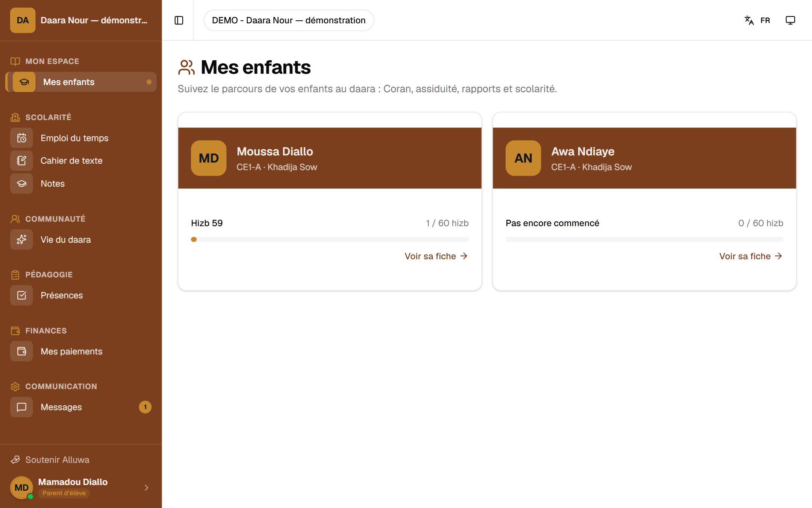The image size is (812, 508).
Task: Open Emploi du temps in sidebar
Action: pos(81,138)
